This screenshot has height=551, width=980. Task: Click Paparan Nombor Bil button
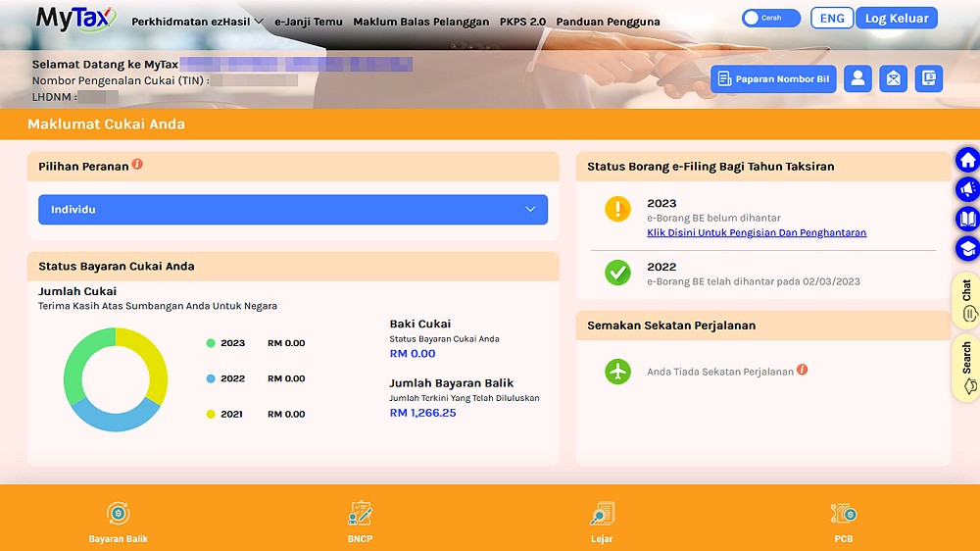[x=774, y=78]
